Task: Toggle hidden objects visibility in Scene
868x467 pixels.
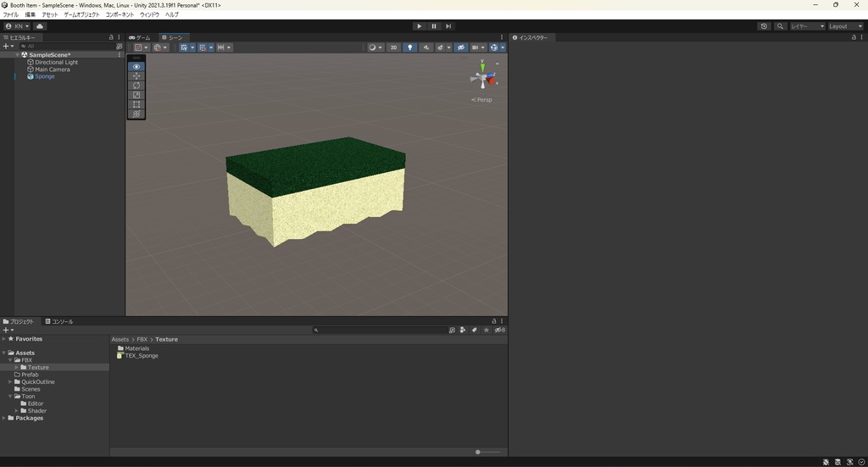Action: (x=460, y=47)
